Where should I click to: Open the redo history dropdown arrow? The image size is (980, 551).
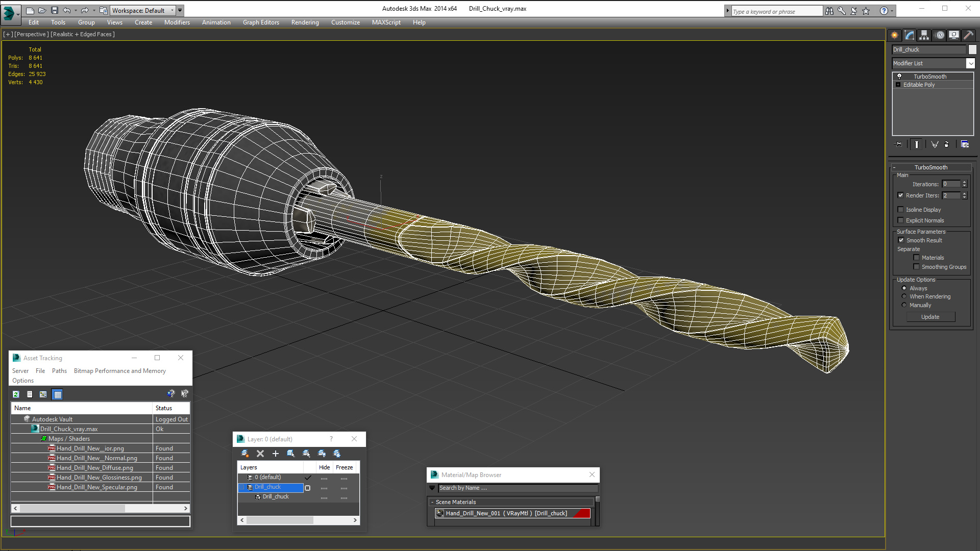tap(93, 10)
